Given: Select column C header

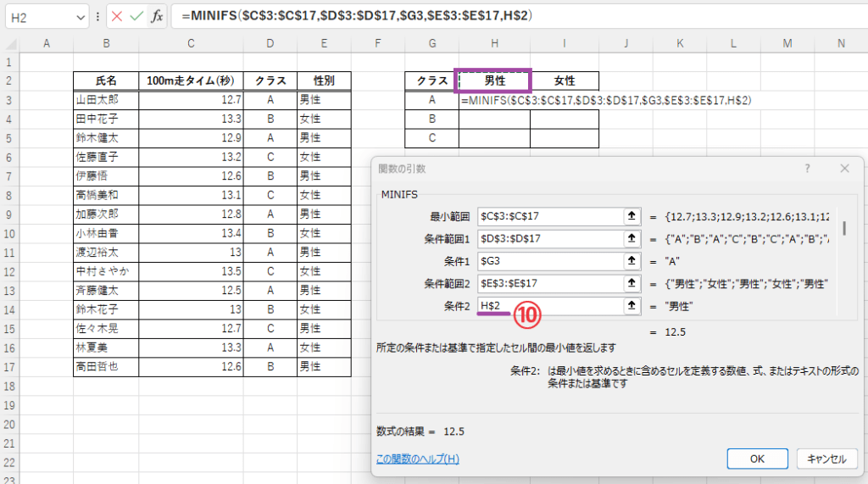Looking at the screenshot, I should pos(191,43).
